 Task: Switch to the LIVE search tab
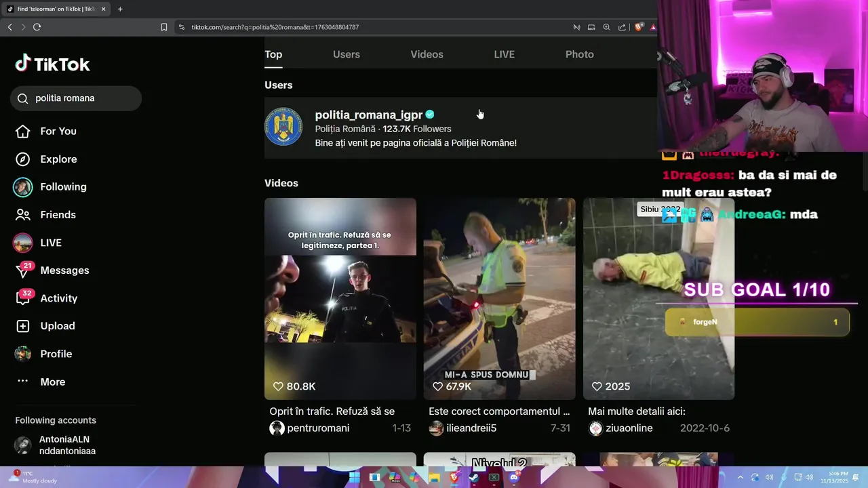[504, 54]
